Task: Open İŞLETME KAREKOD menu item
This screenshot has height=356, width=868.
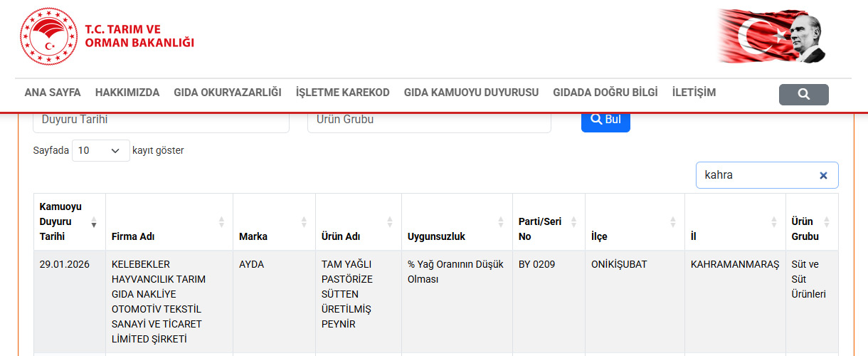Action: point(342,93)
